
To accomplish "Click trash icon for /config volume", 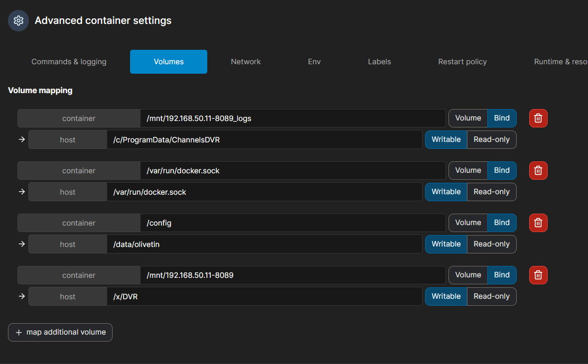I will pos(538,223).
